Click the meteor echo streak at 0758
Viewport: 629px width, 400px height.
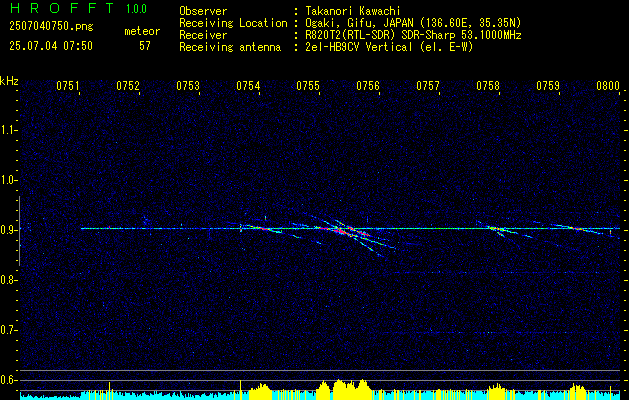(x=497, y=229)
